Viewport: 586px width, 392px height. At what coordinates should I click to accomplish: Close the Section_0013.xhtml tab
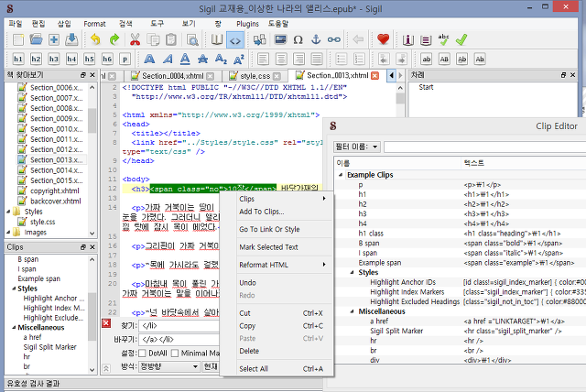(374, 76)
